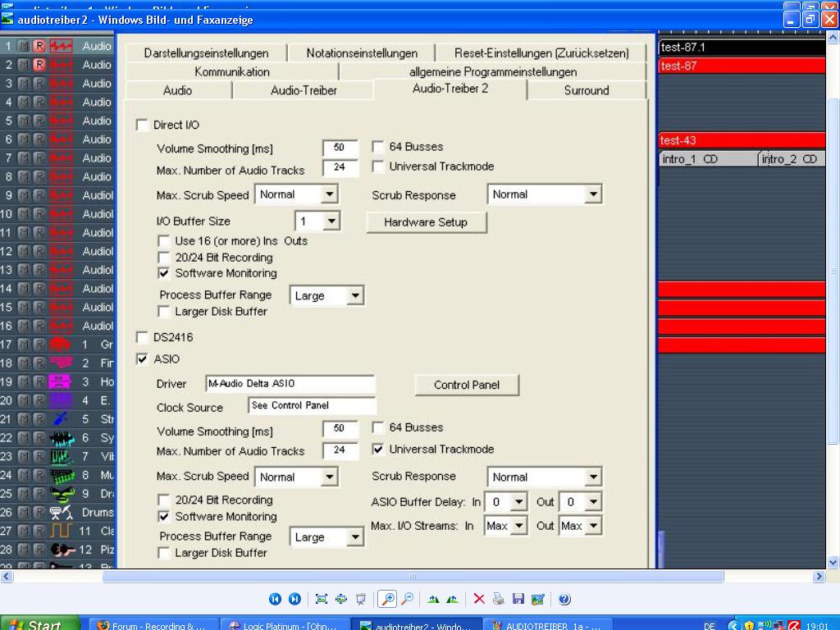Open the Darstellungseinstellungen tab
840x630 pixels.
pyautogui.click(x=206, y=53)
